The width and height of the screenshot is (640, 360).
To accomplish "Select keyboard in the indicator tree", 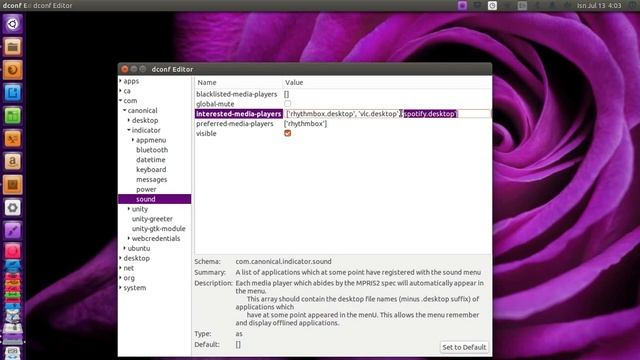I will [151, 169].
